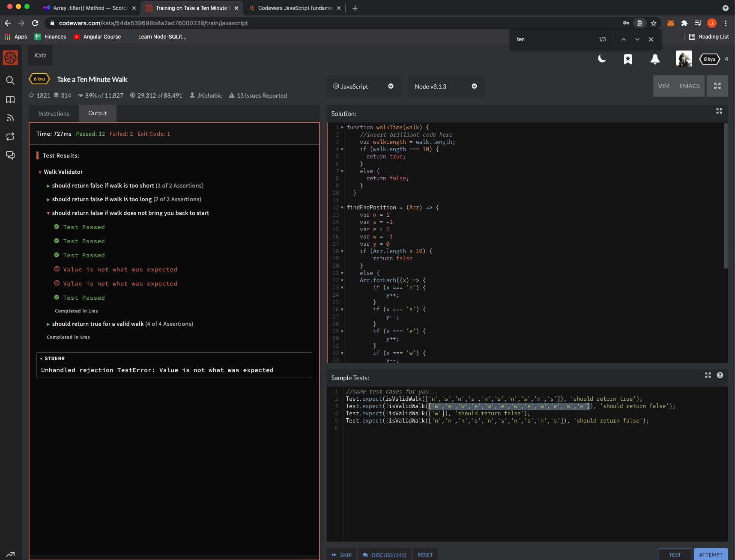
Task: Click the ATTEMPT button
Action: pyautogui.click(x=711, y=554)
